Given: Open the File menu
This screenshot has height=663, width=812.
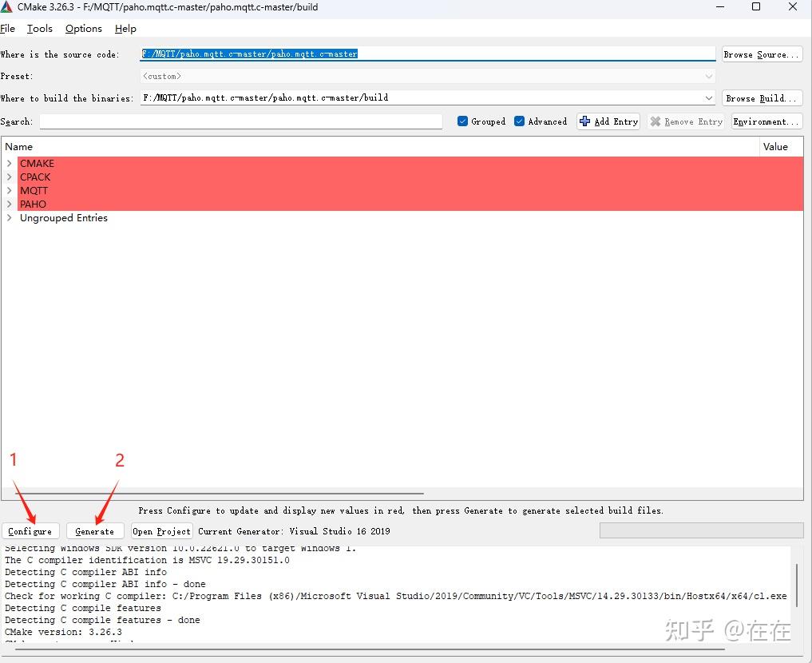Looking at the screenshot, I should pyautogui.click(x=8, y=29).
